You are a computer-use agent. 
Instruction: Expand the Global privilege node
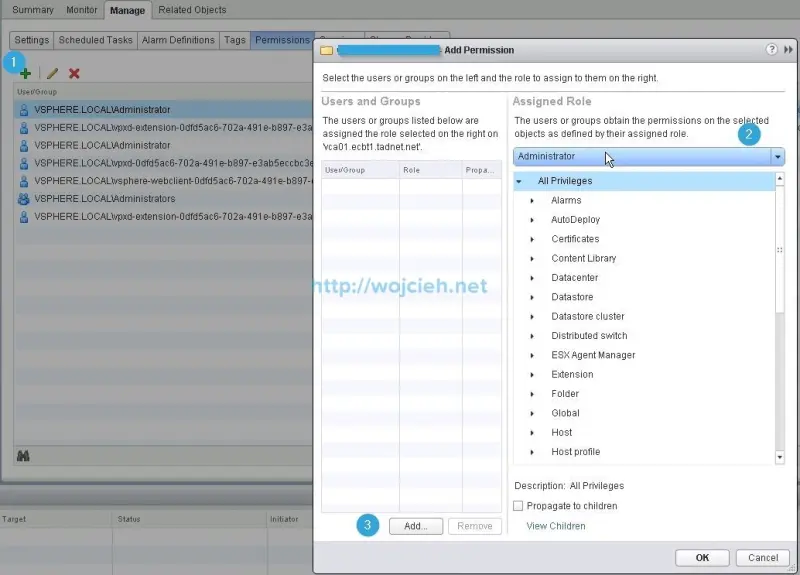532,414
